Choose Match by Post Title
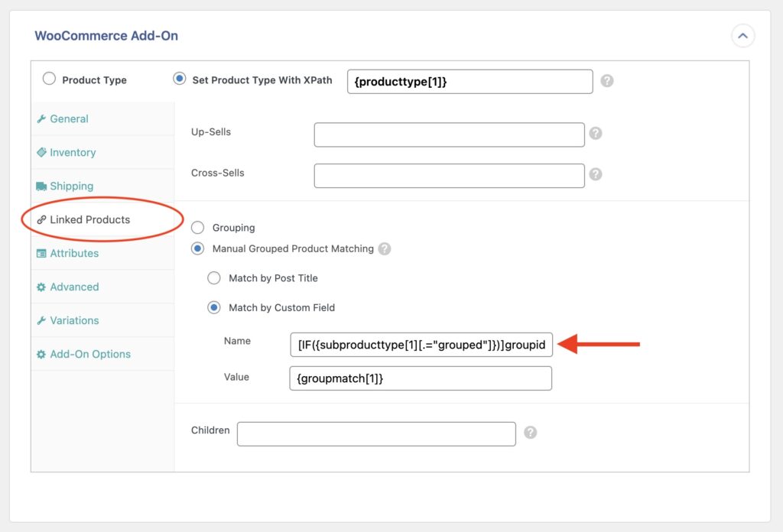 click(x=214, y=277)
